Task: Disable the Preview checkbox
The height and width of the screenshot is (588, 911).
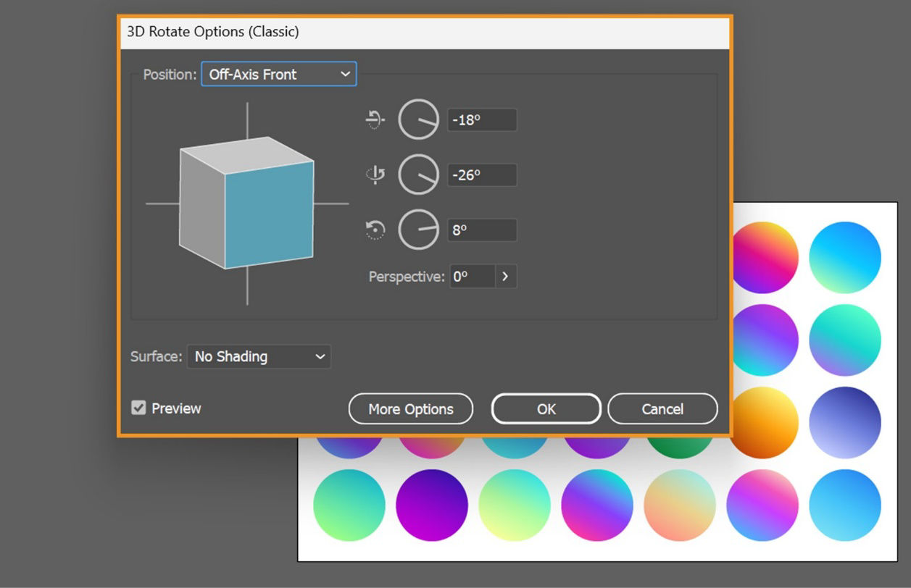Action: pyautogui.click(x=140, y=408)
